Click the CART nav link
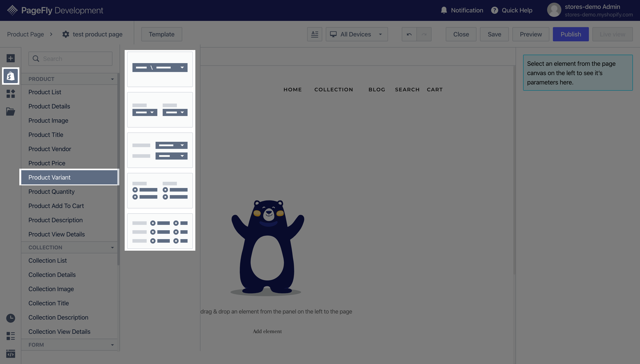 (x=435, y=90)
